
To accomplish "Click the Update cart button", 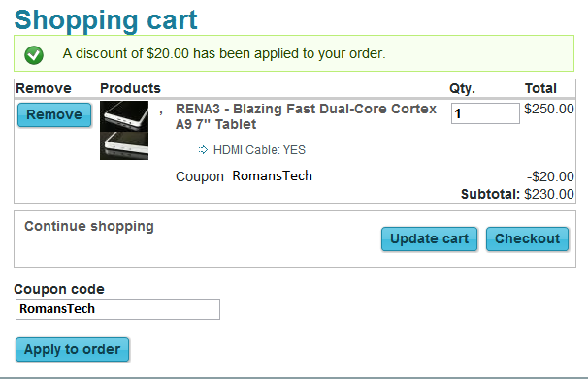I will click(x=430, y=238).
